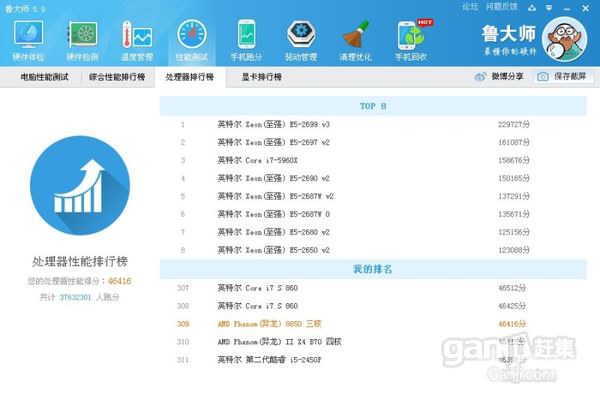Click score 229727分
Image resolution: width=600 pixels, height=399 pixels.
514,124
